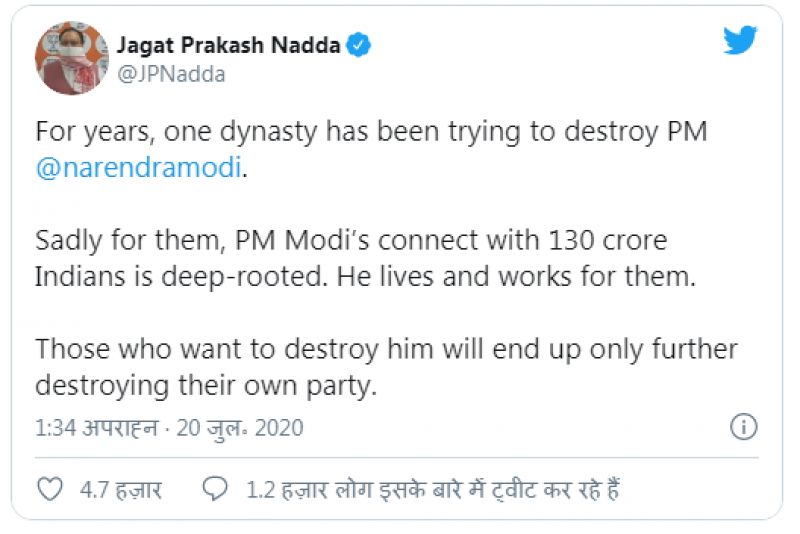800x534 pixels.
Task: Like the tweet with the heart icon
Action: tap(49, 489)
